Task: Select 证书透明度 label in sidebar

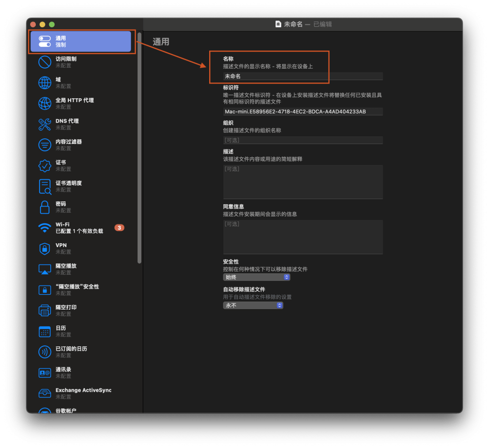Action: [x=69, y=183]
